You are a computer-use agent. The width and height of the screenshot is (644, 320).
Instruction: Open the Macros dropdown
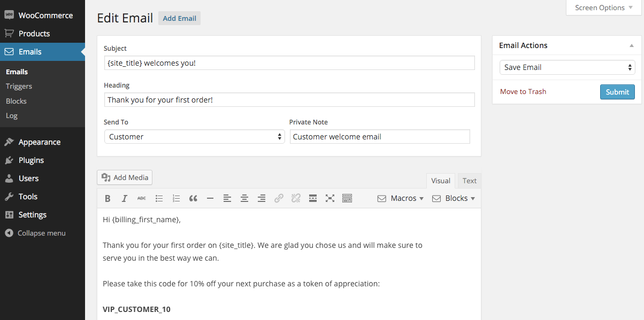401,198
